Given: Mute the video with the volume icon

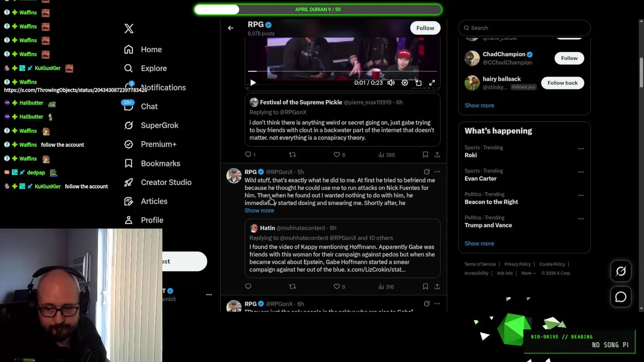Looking at the screenshot, I should click(391, 83).
